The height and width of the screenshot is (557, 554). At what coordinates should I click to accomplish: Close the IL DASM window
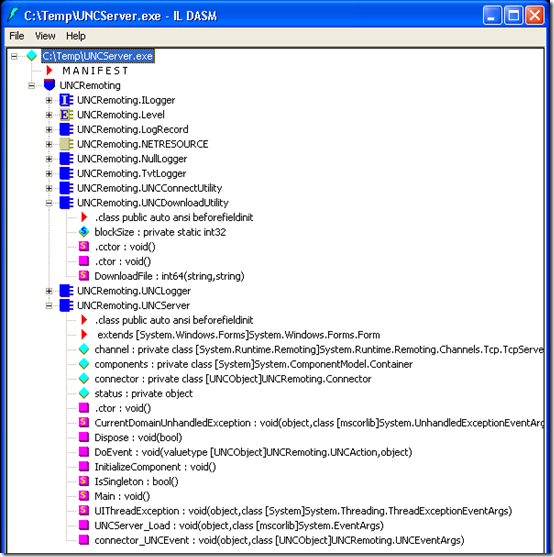(535, 16)
